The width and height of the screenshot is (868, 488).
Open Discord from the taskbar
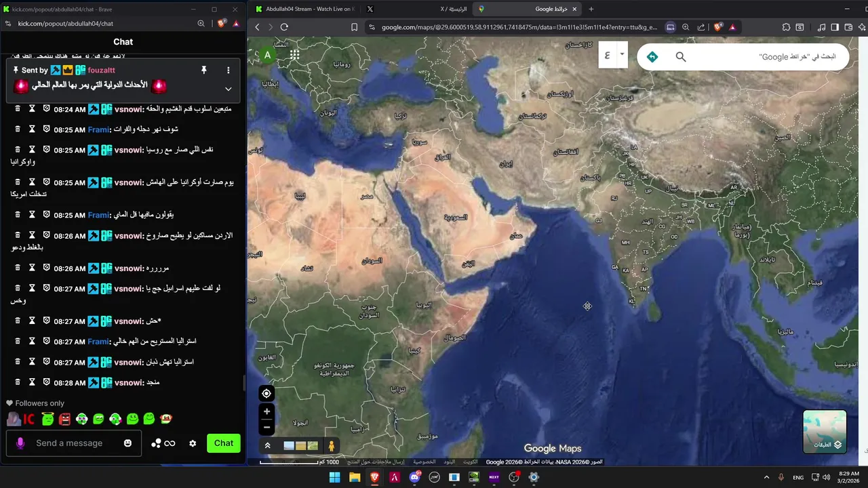pos(414,477)
